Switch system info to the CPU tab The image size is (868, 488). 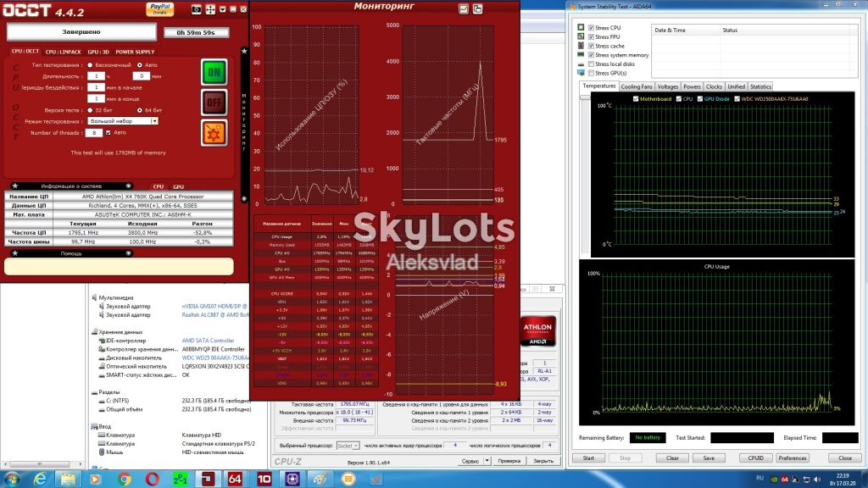pyautogui.click(x=159, y=187)
